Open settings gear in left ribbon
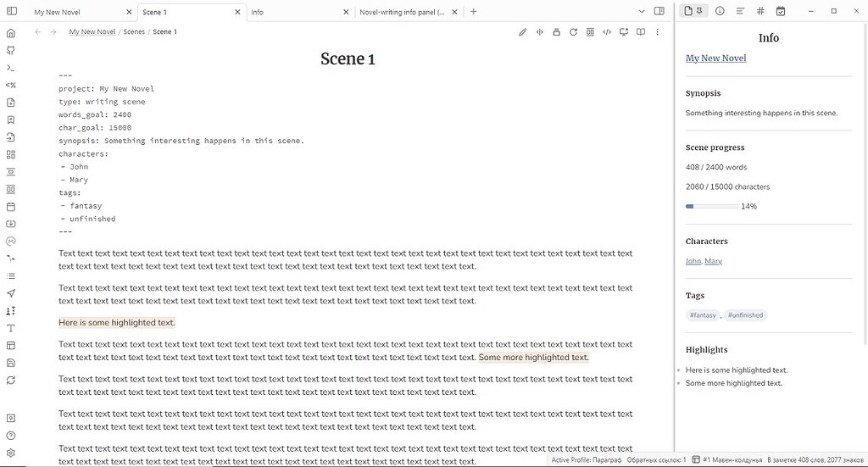Screen dimensions: 868x467 pos(10,453)
